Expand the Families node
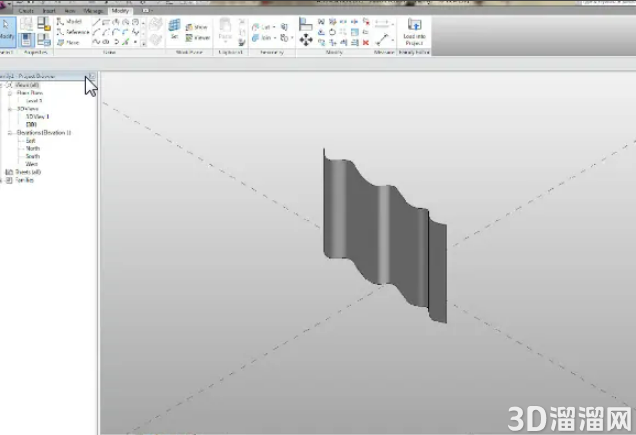This screenshot has width=636, height=435. pyautogui.click(x=2, y=180)
